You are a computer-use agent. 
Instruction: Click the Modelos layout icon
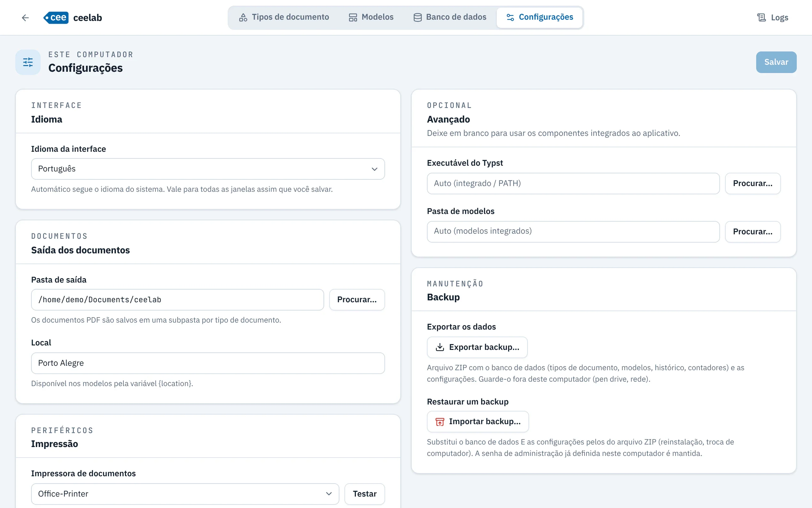click(353, 17)
